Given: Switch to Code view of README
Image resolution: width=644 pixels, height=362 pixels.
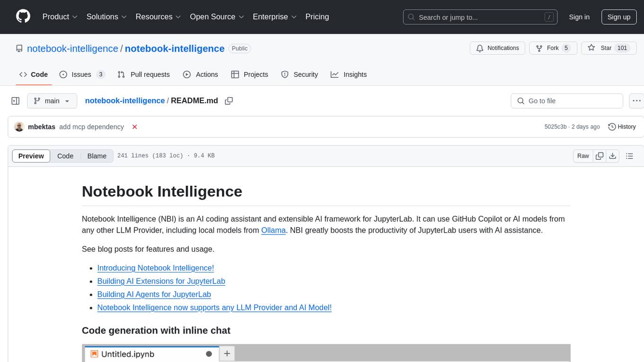Looking at the screenshot, I should (x=65, y=156).
